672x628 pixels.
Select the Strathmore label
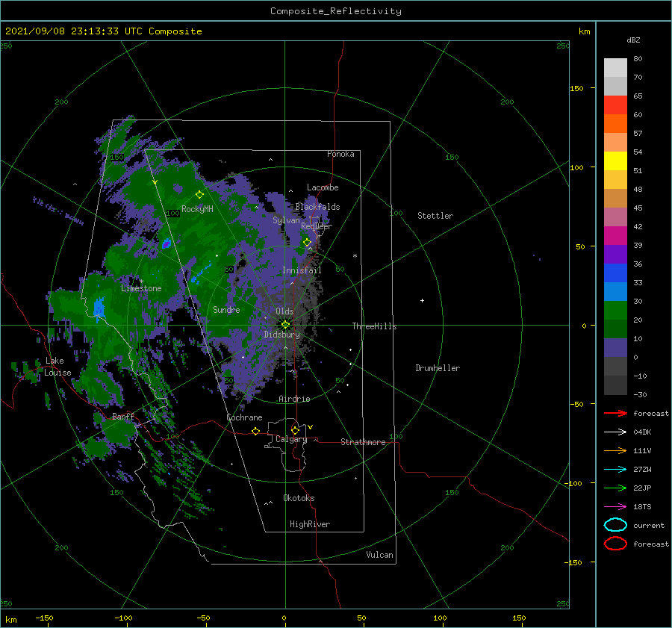(363, 442)
